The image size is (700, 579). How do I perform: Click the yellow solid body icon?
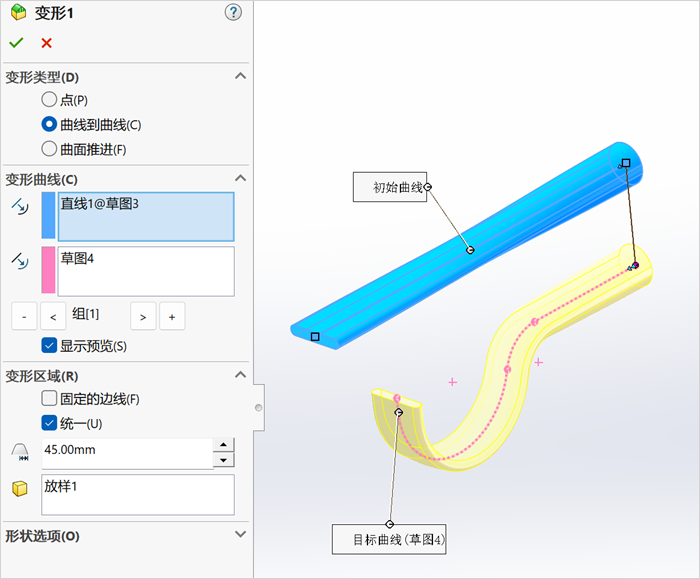pyautogui.click(x=20, y=489)
